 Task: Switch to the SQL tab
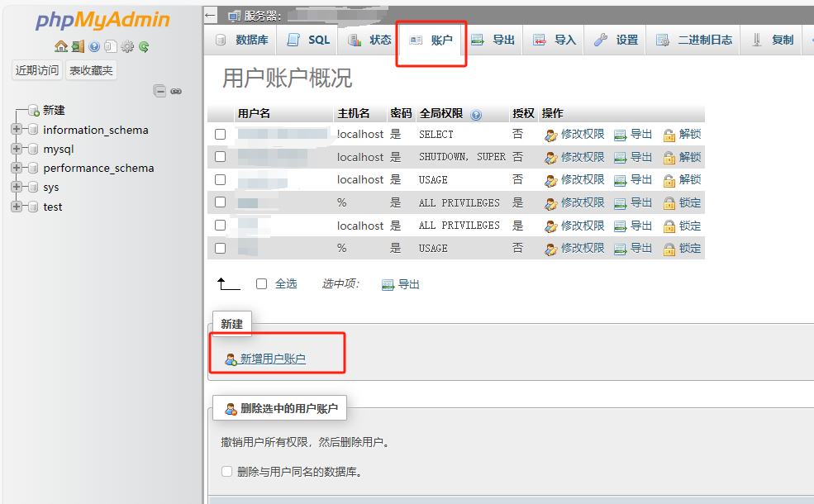[308, 40]
